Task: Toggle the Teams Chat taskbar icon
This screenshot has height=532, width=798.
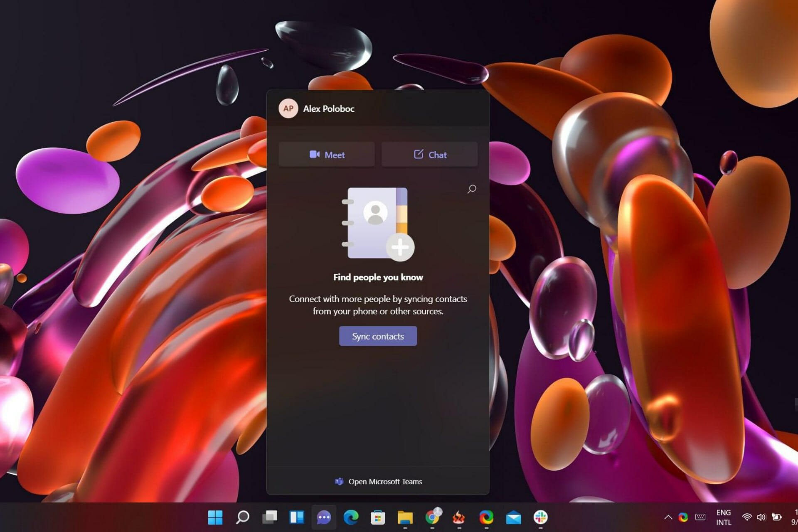Action: 324,517
